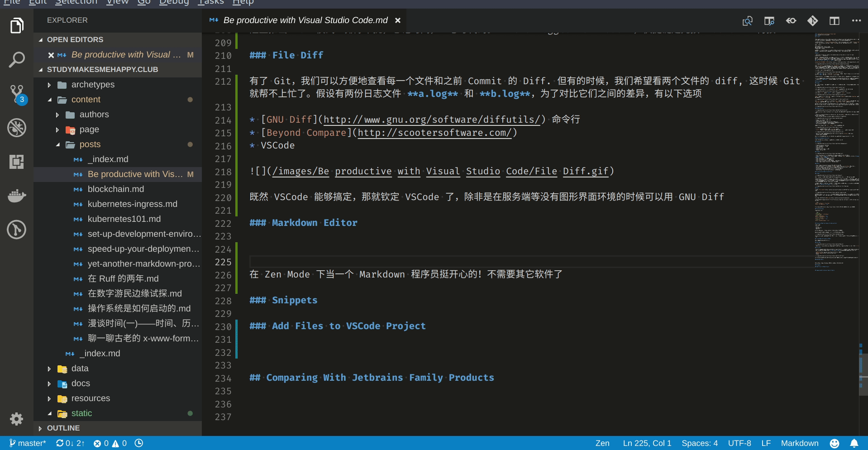Click the clock icon in status bar
The width and height of the screenshot is (868, 450).
click(x=139, y=443)
